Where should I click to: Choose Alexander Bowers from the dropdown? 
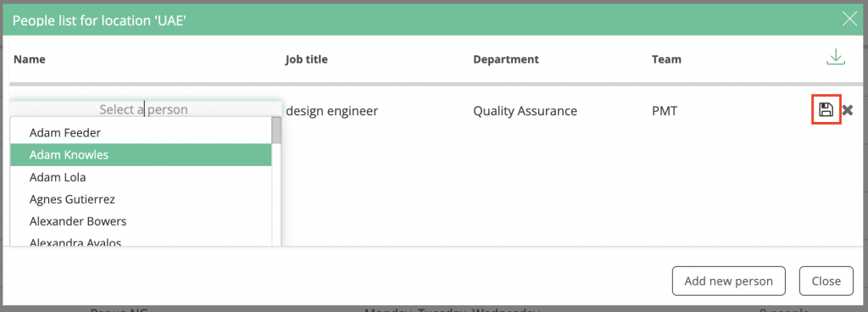point(142,221)
